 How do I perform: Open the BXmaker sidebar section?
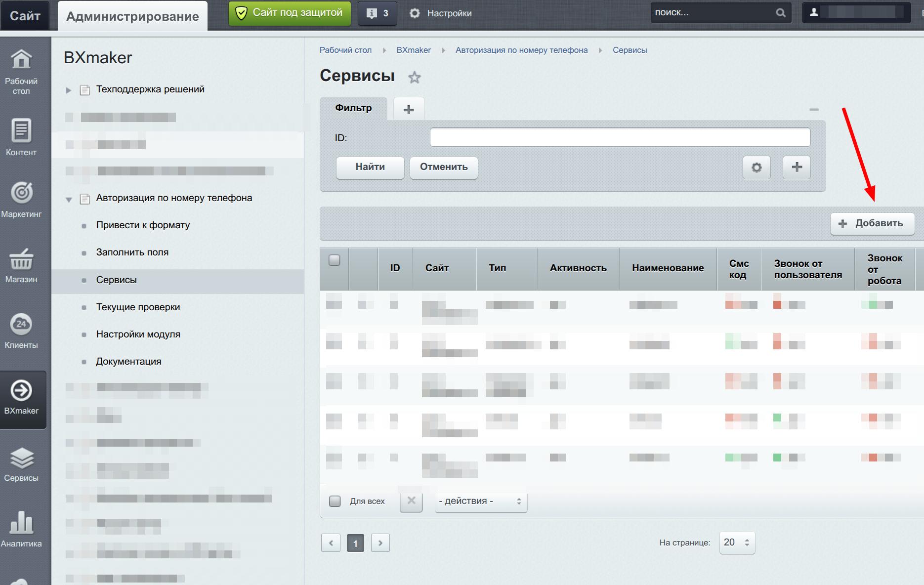[23, 399]
